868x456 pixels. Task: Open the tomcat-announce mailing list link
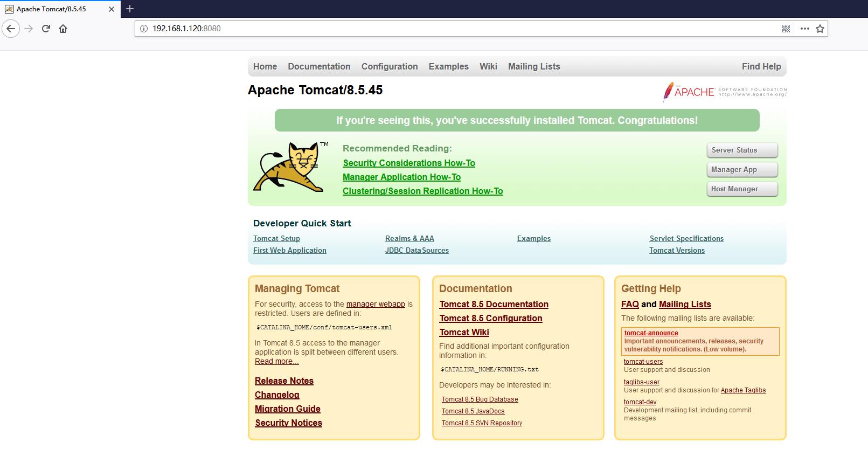pos(651,333)
